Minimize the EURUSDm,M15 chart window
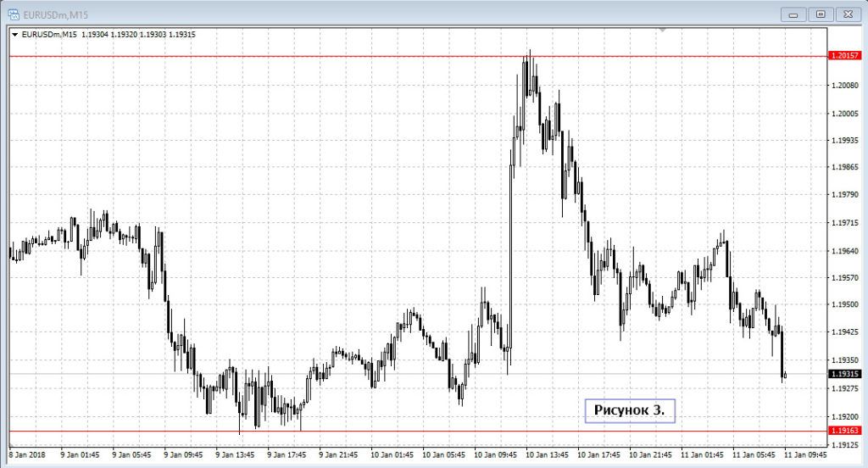The width and height of the screenshot is (868, 468). 794,14
